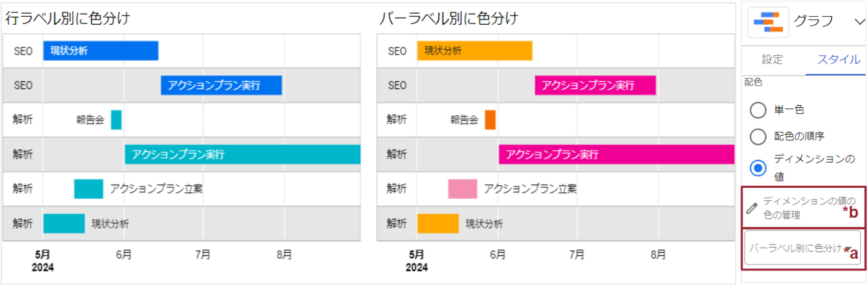Click the teal アクションプラン立案 bar in left chart

pyautogui.click(x=88, y=189)
